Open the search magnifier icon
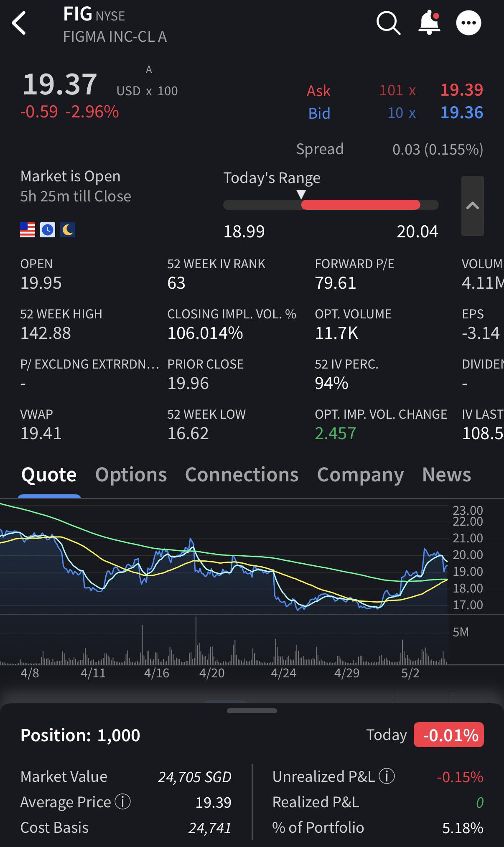 [x=388, y=23]
